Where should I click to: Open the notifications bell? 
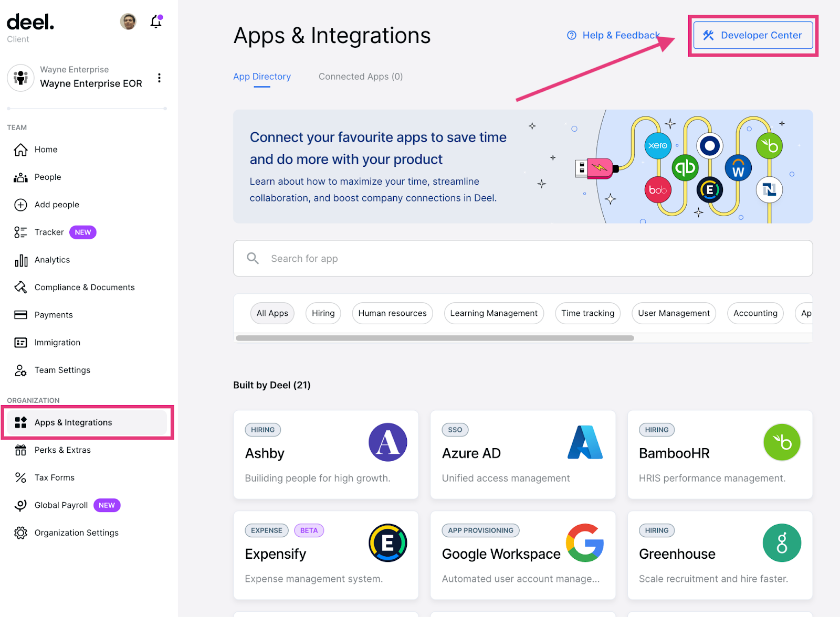pos(156,22)
